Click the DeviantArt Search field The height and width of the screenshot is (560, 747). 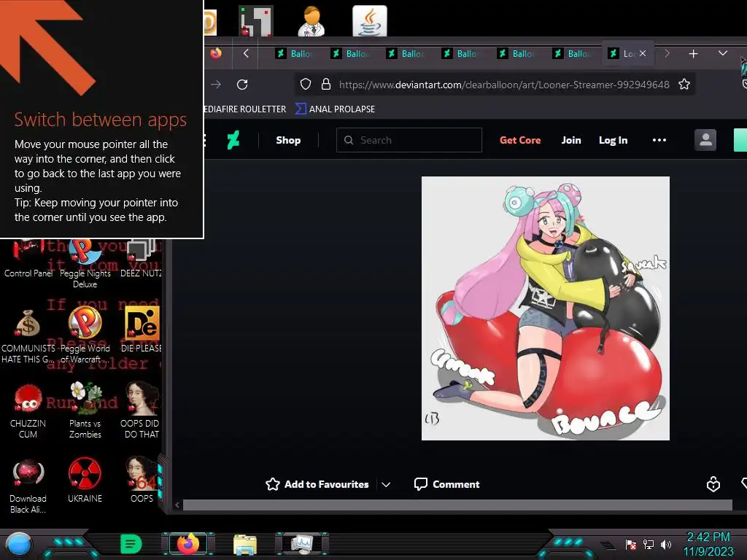coord(409,140)
